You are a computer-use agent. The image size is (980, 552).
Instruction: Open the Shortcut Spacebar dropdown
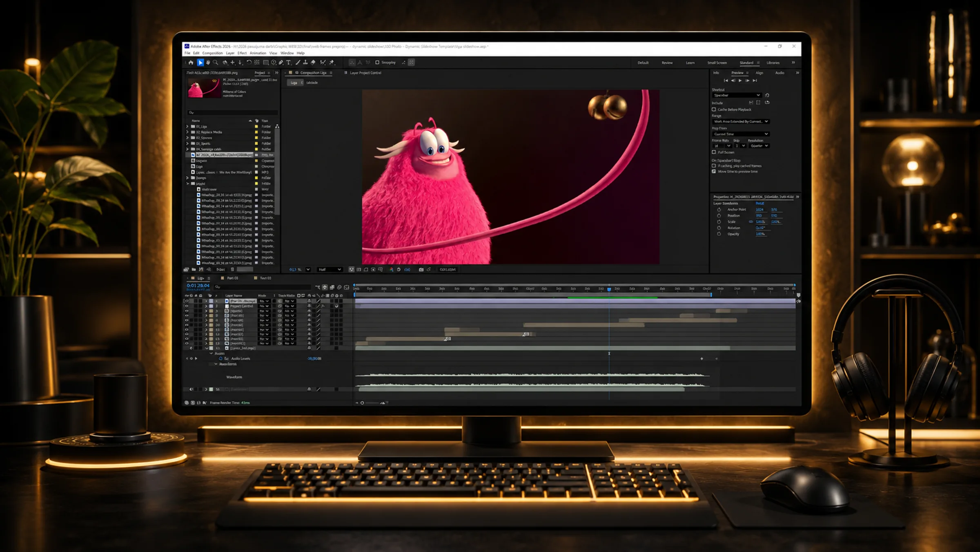point(737,95)
